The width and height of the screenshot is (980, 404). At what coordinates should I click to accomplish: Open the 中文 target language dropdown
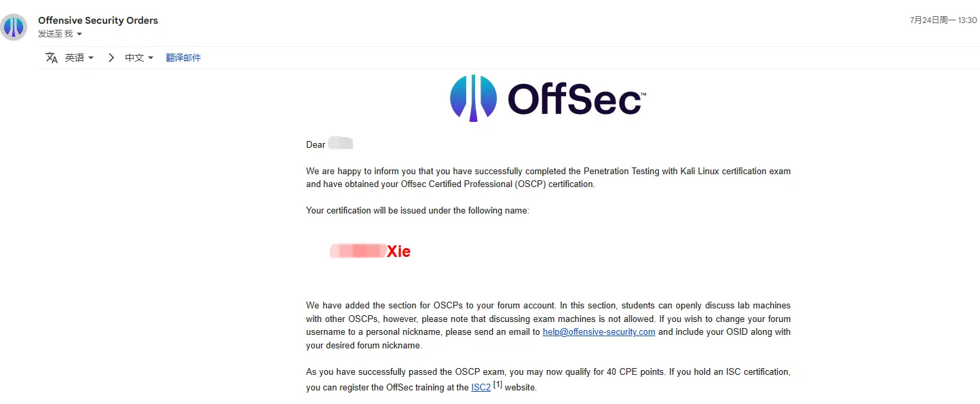pos(139,58)
